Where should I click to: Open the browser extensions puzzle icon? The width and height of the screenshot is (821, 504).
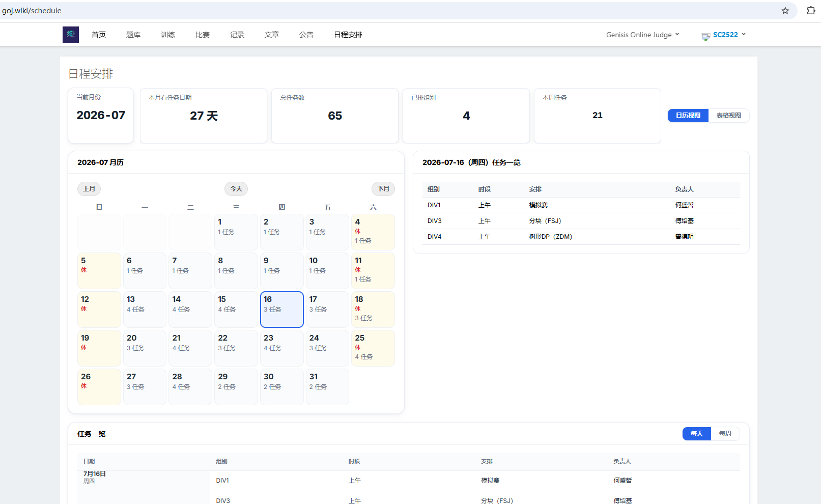tap(811, 11)
